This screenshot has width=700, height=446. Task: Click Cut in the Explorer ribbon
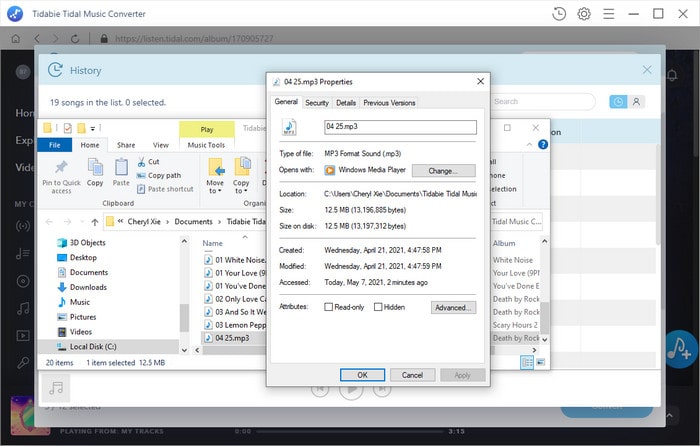point(149,162)
